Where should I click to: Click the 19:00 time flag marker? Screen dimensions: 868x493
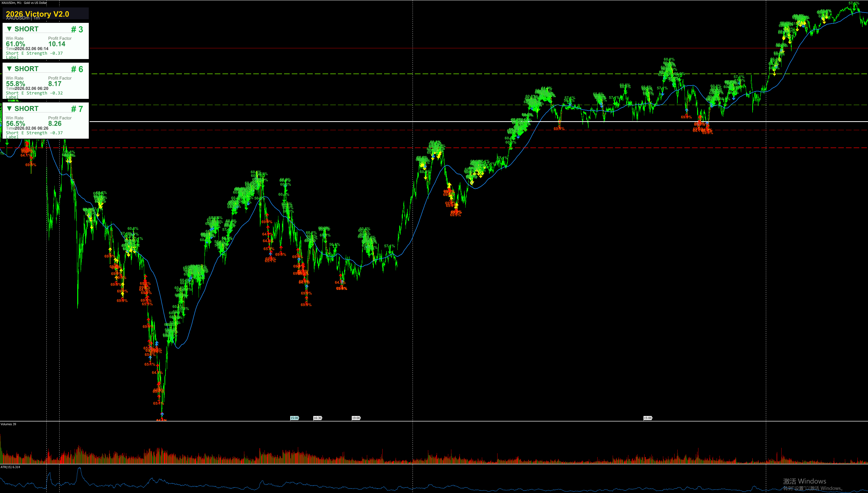pos(356,418)
